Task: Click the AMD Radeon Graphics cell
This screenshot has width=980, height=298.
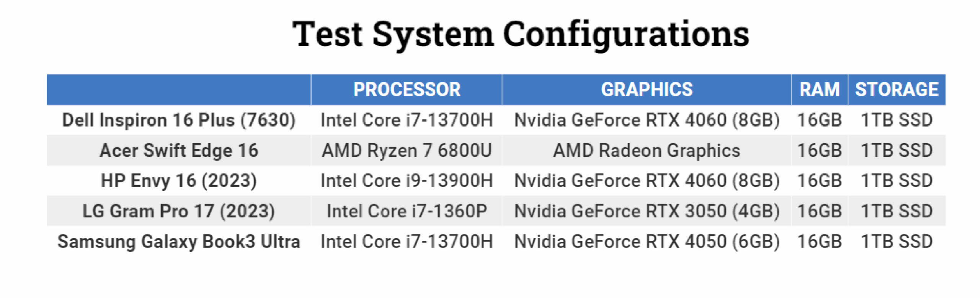Action: [x=647, y=150]
